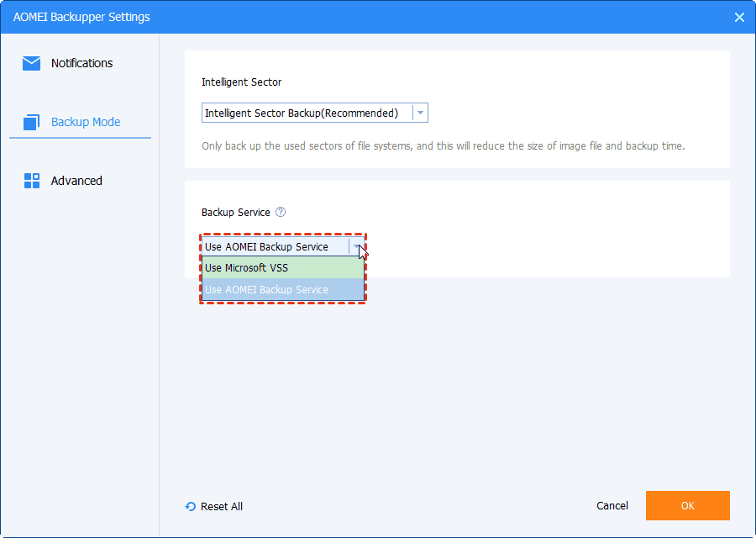Click the Backup Service combo box field
This screenshot has width=756, height=538.
click(275, 247)
